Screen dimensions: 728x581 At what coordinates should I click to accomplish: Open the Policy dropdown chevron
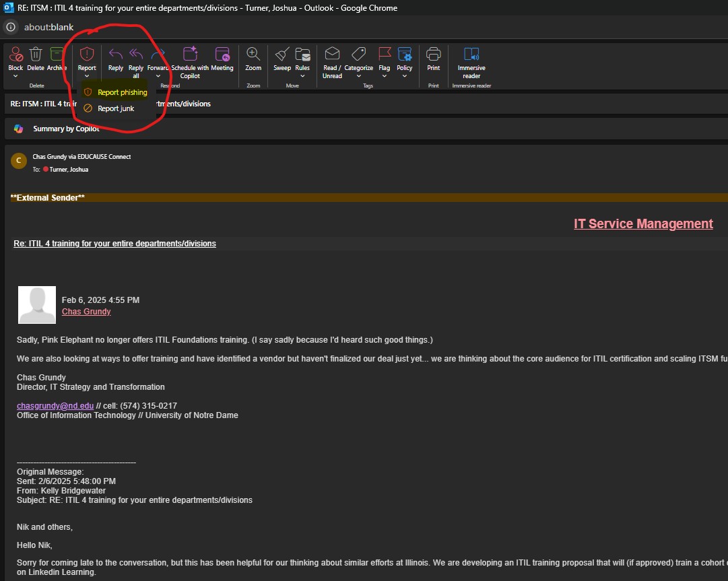coord(404,76)
